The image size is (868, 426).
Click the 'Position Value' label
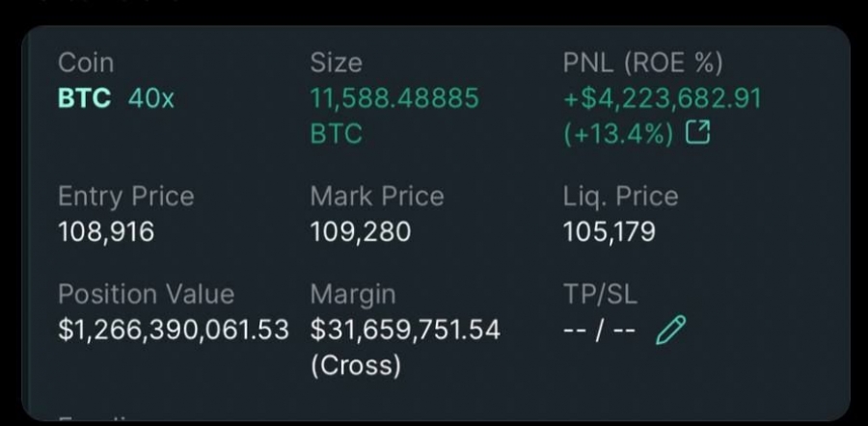click(146, 294)
